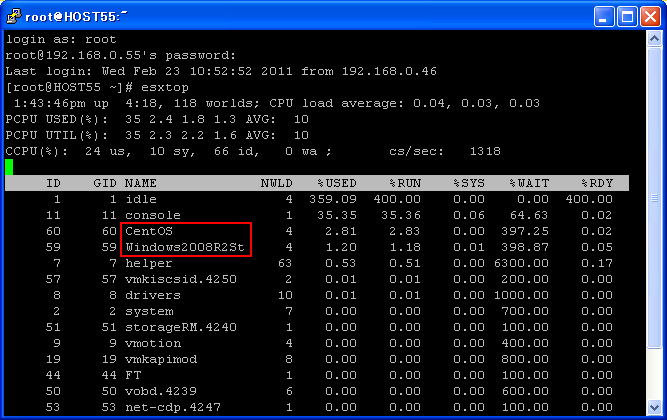Click the CCPU(%) label
667x420 pixels.
[x=37, y=151]
